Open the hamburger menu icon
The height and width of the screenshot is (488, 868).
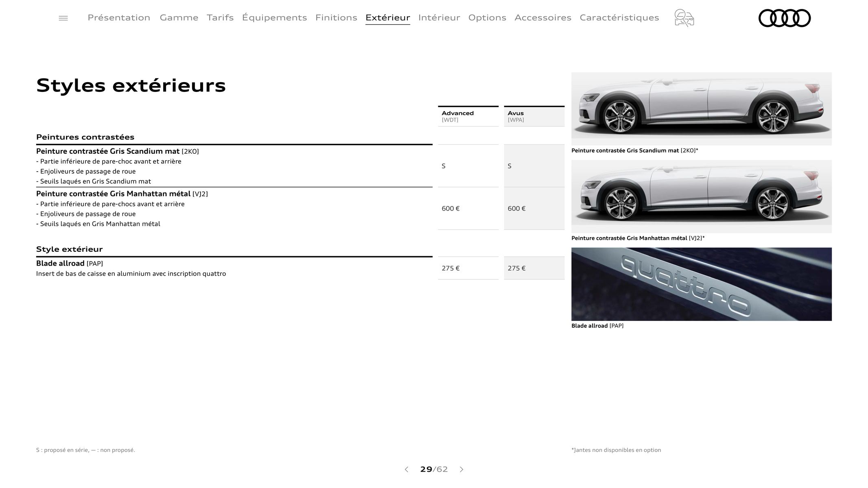click(63, 18)
